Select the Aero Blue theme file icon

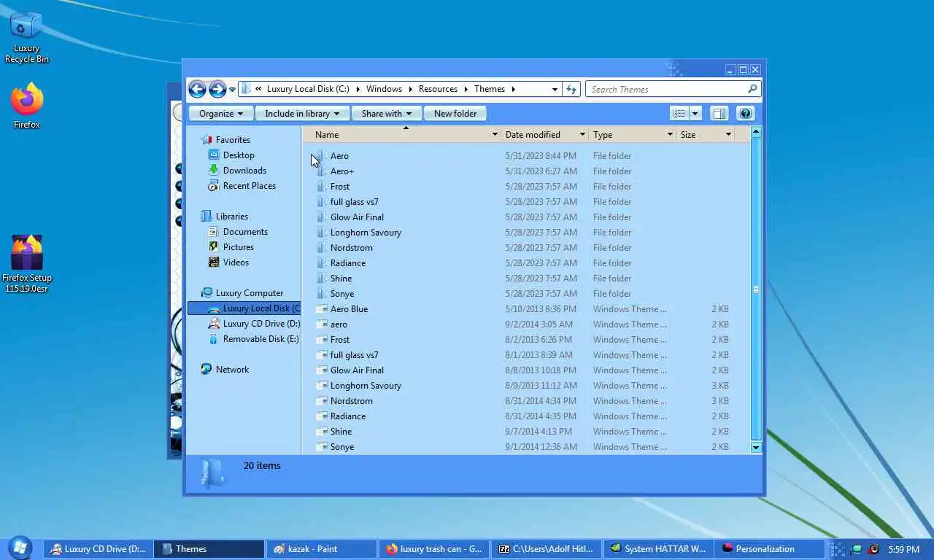coord(321,309)
